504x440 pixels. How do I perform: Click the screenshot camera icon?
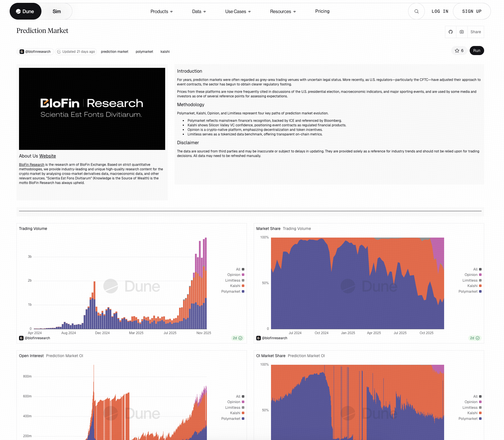(462, 32)
